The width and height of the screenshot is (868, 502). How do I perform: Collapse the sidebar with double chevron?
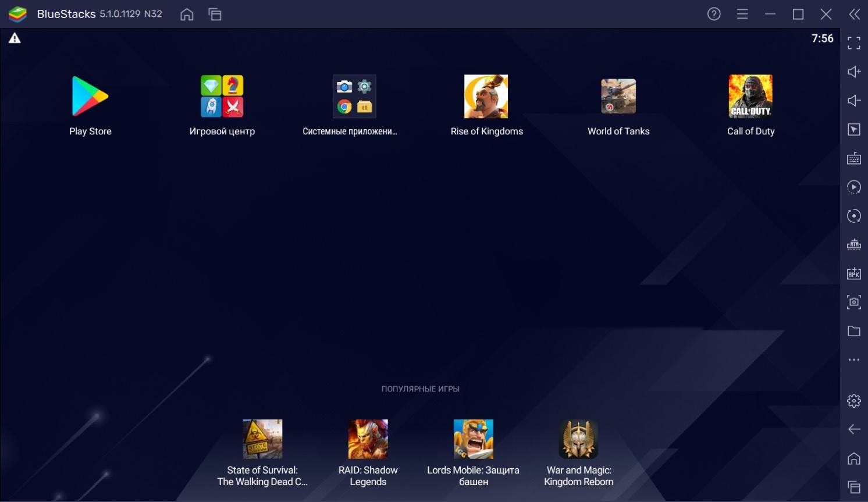tap(854, 14)
